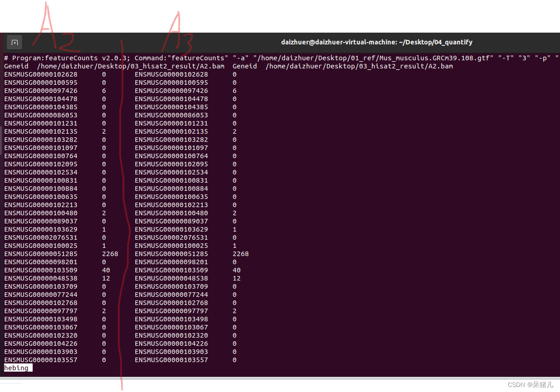Click ENSMUSG00000097426 in the right column
The width and height of the screenshot is (560, 392).
[171, 90]
